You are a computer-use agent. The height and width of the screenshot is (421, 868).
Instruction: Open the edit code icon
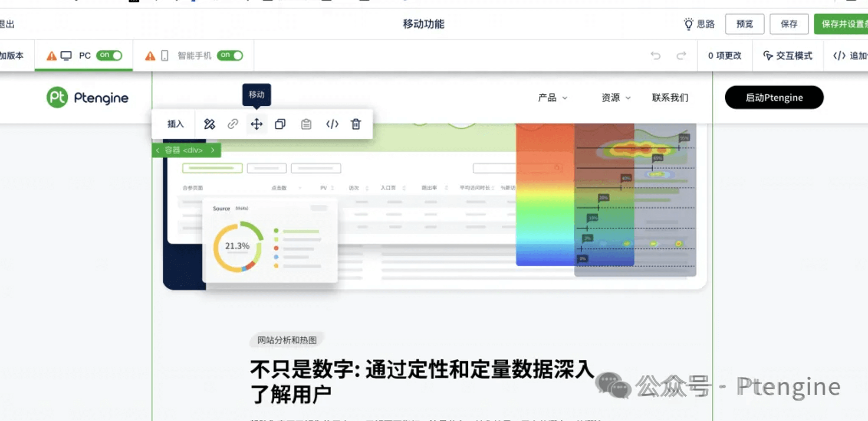pos(332,124)
